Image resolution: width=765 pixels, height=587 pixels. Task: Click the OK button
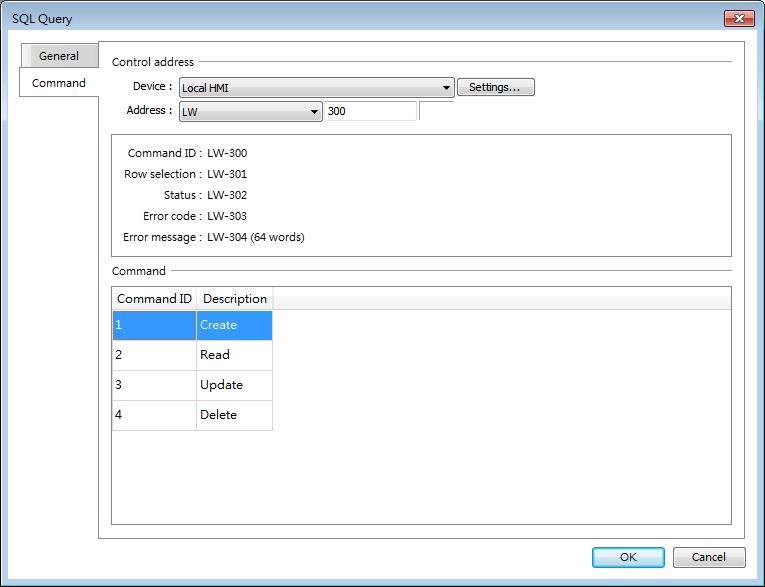click(x=628, y=557)
